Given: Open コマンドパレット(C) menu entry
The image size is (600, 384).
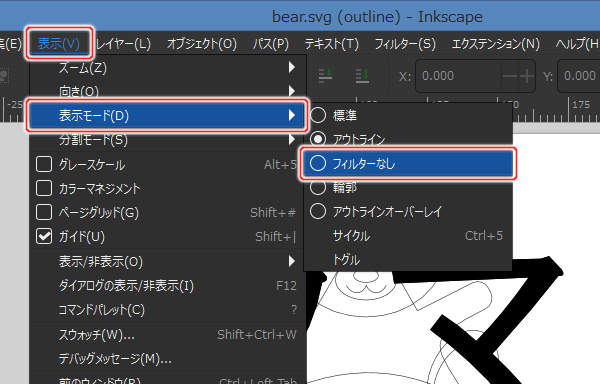Looking at the screenshot, I should pyautogui.click(x=168, y=310).
